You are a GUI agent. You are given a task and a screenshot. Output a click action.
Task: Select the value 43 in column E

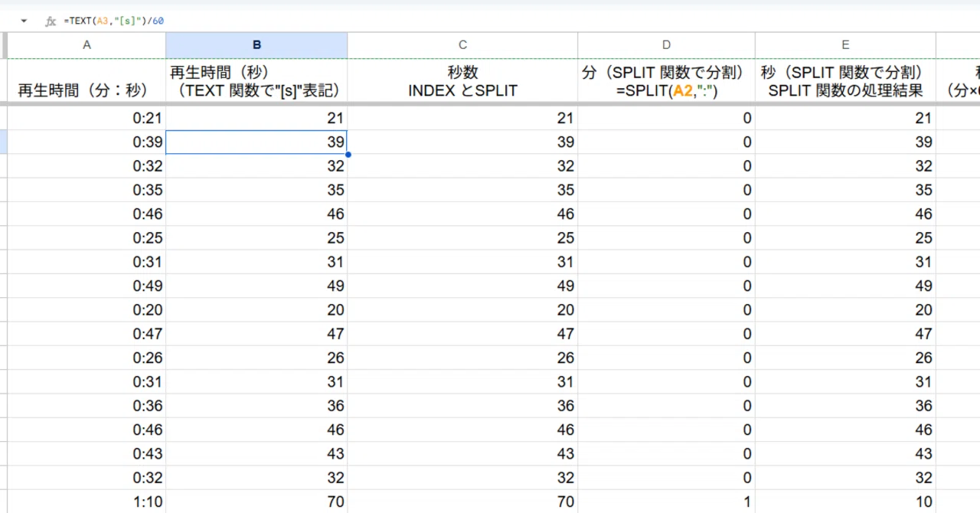[845, 454]
